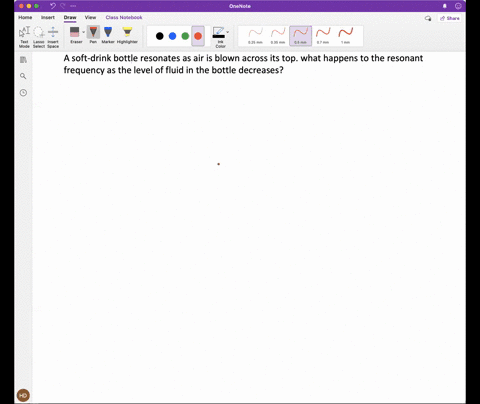Set pen thickness to 0.35 mm

tap(278, 36)
